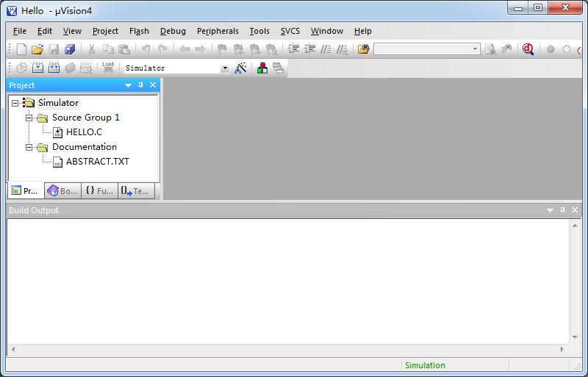Open Project panel options dropdown arrow
The width and height of the screenshot is (588, 377).
point(128,85)
